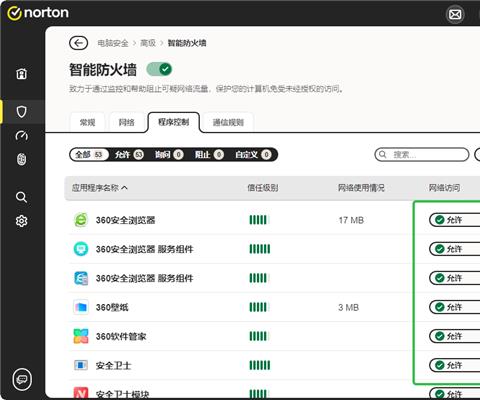Open the envelope messages icon in title bar
Screen dimensions: 480x400
455,14
